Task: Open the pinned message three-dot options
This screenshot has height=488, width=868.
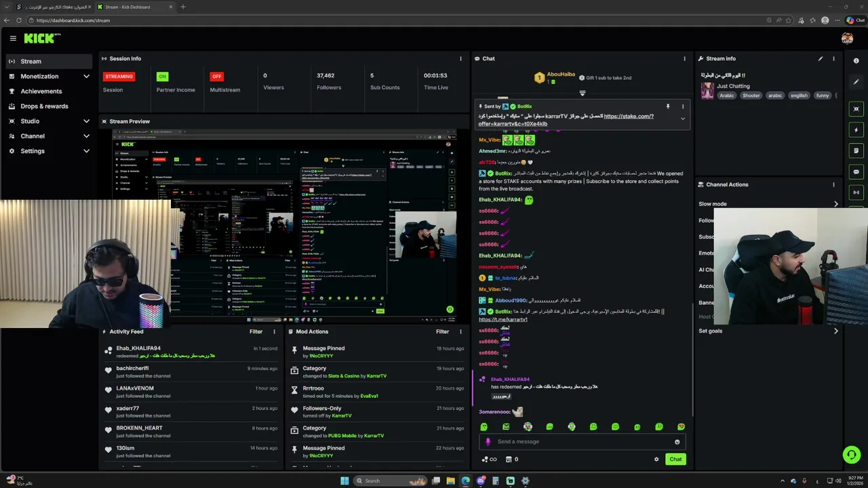Action: 683,106
